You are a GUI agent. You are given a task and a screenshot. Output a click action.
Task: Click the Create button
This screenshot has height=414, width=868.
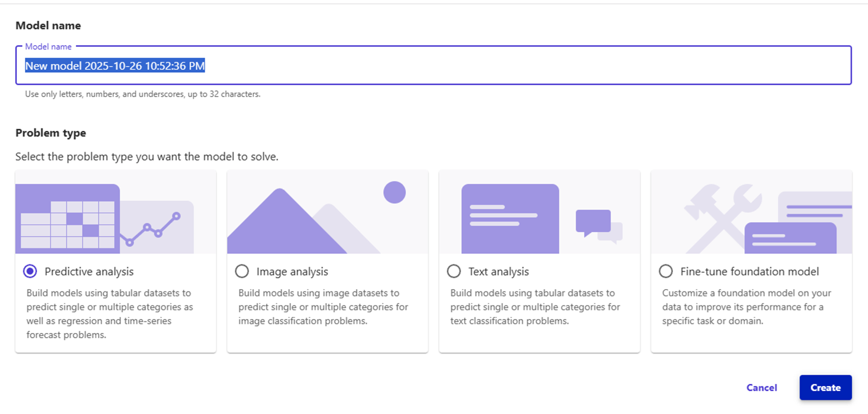click(825, 387)
